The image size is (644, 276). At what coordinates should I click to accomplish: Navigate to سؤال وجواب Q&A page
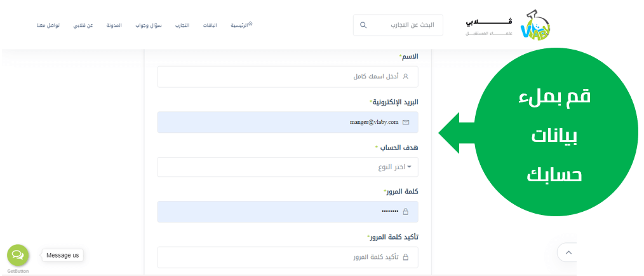149,25
